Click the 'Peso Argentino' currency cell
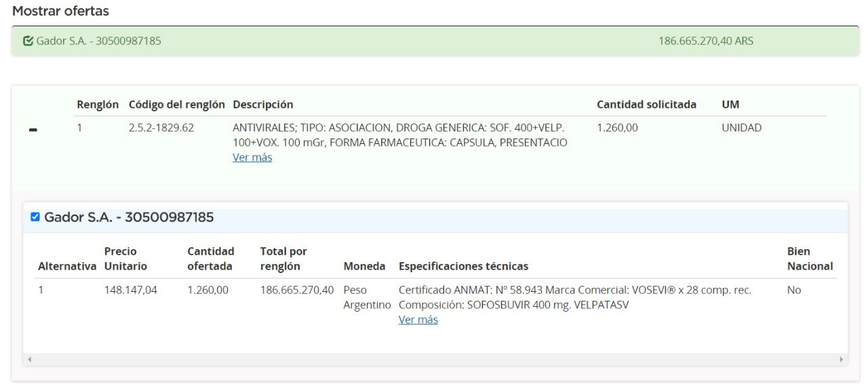 coord(367,297)
